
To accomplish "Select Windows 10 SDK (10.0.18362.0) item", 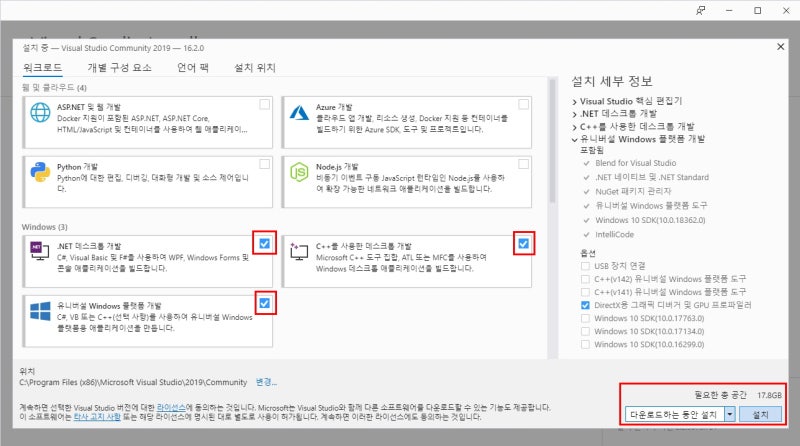I will click(650, 220).
